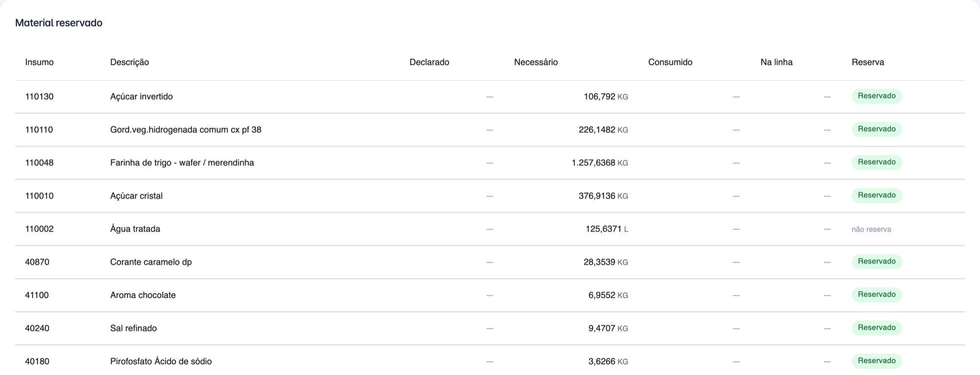Select insumo code 110110
This screenshot has width=980, height=375.
[39, 130]
